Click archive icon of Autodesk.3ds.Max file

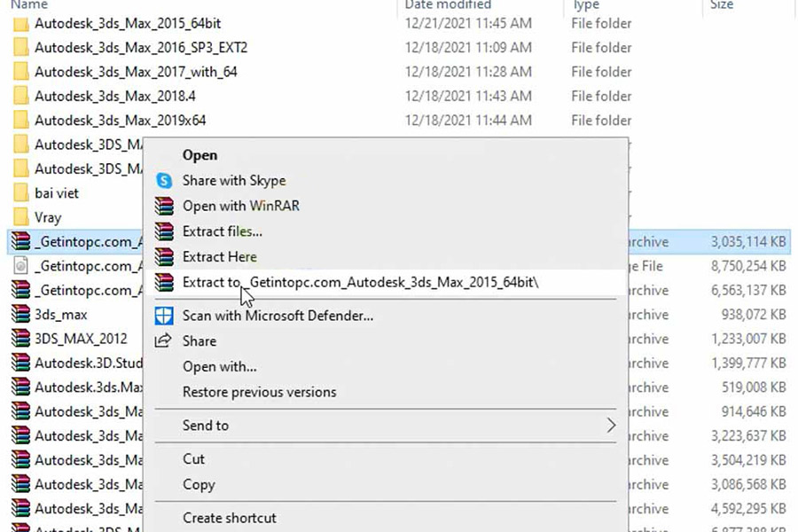20,387
